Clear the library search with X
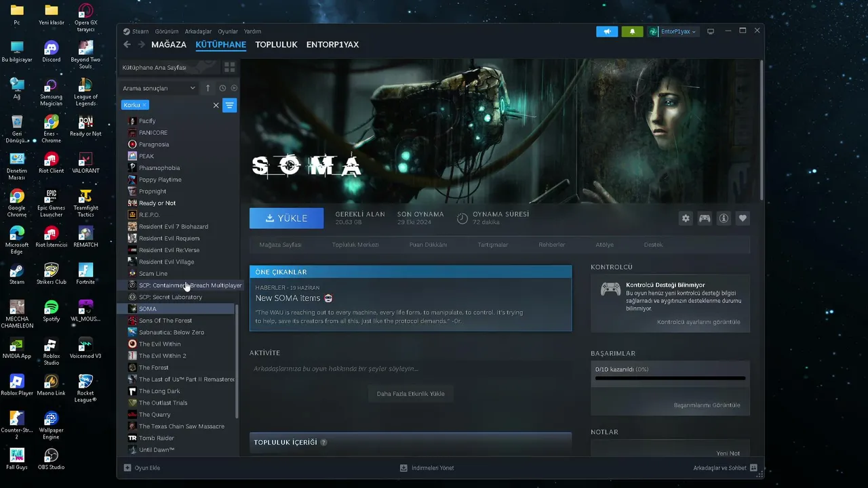 click(x=216, y=105)
